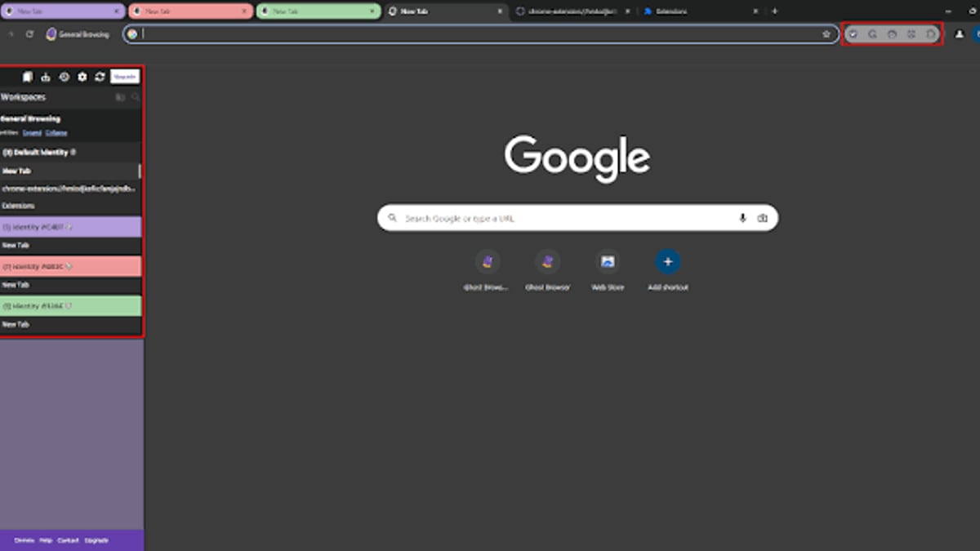Click the sync refresh icon in sidebar
The height and width of the screenshot is (551, 980).
click(x=100, y=77)
